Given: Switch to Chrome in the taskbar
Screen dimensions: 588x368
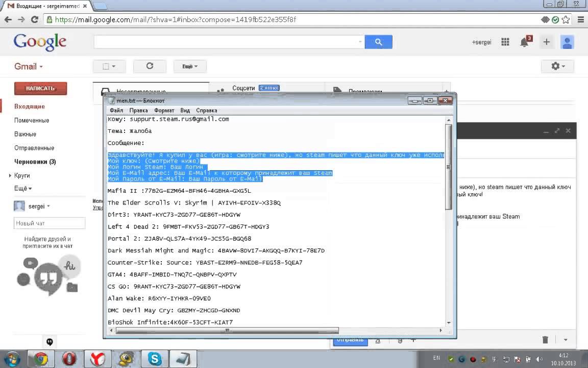Looking at the screenshot, I should (40, 359).
